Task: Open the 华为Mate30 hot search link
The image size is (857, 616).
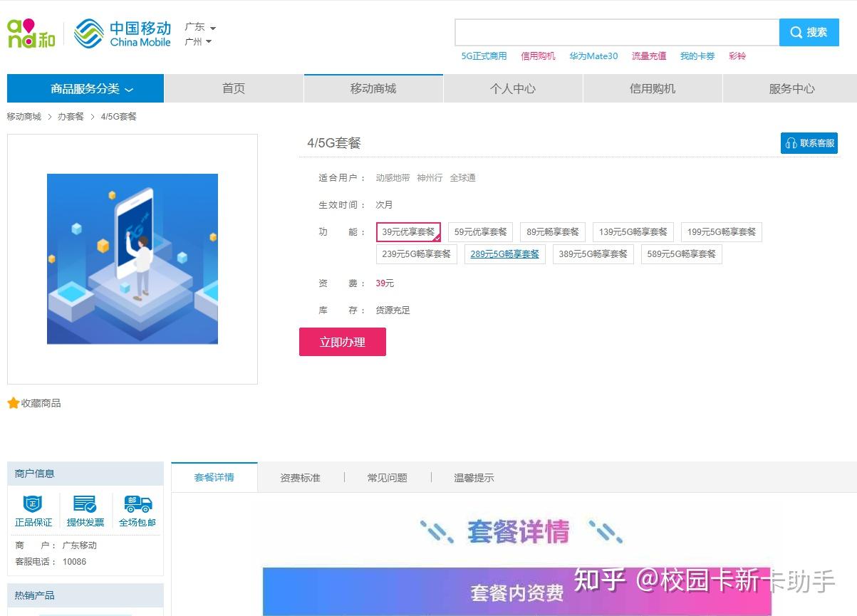Action: 593,56
